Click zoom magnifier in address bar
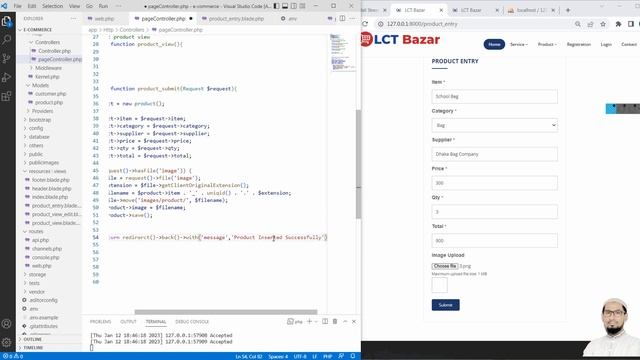 pos(578,24)
